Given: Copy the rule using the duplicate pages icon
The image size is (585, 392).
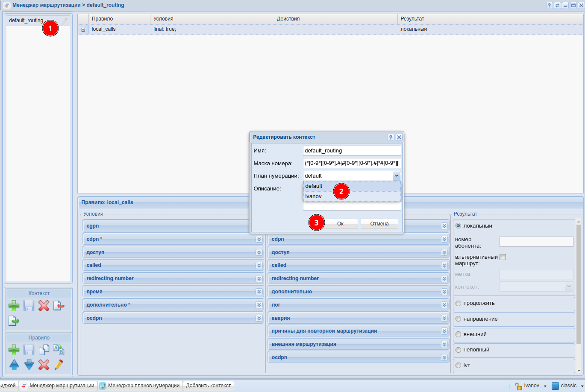Looking at the screenshot, I should [44, 350].
